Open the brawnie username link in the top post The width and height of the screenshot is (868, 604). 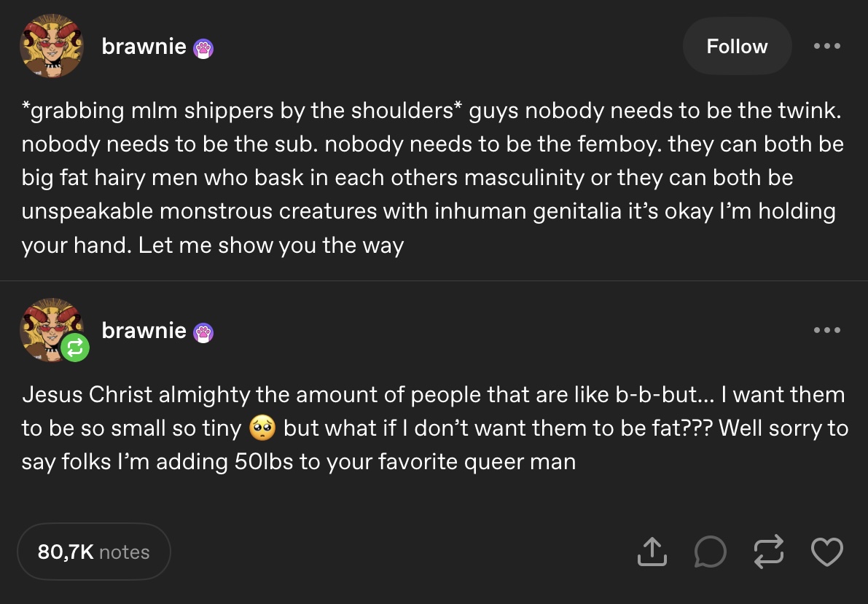pyautogui.click(x=144, y=47)
